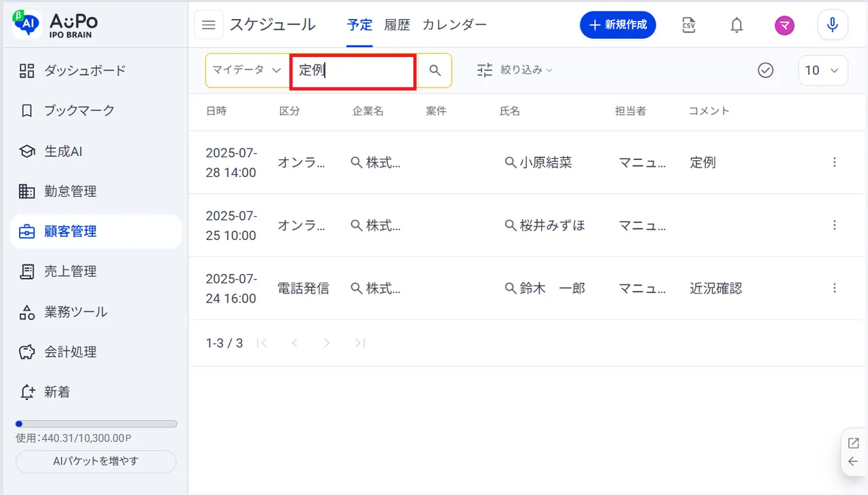This screenshot has height=495, width=868.
Task: Click the 区分 column header
Action: (x=290, y=111)
